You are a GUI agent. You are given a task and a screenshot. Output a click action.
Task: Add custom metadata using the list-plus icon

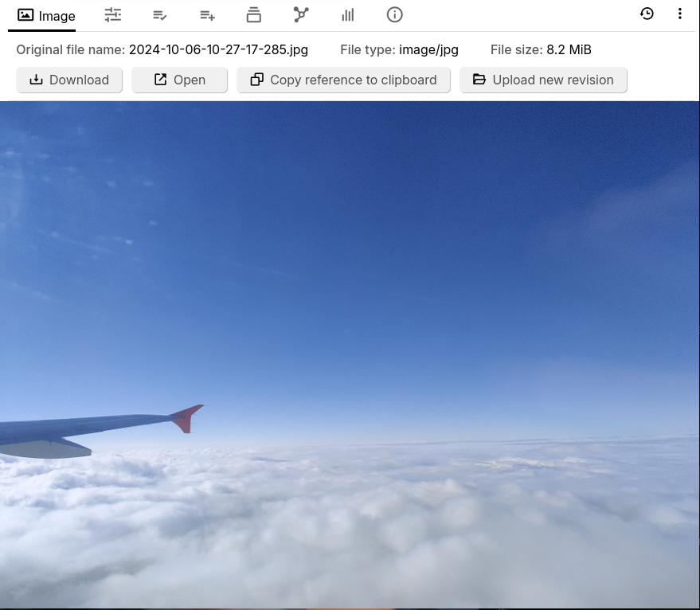[206, 14]
